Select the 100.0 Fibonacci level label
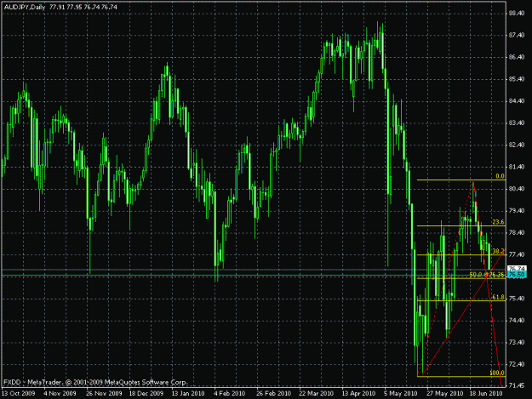The height and width of the screenshot is (399, 532). [x=497, y=373]
